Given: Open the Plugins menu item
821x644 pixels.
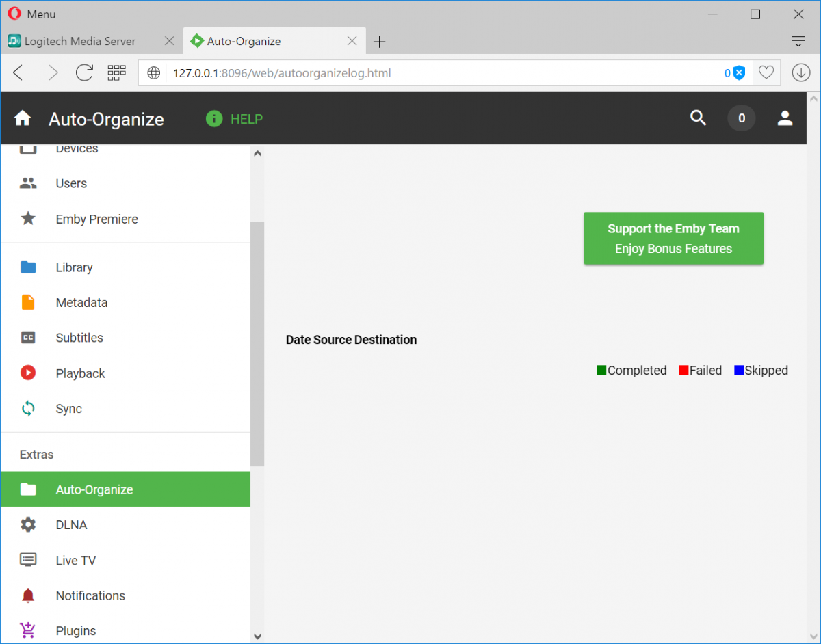Looking at the screenshot, I should click(125, 630).
